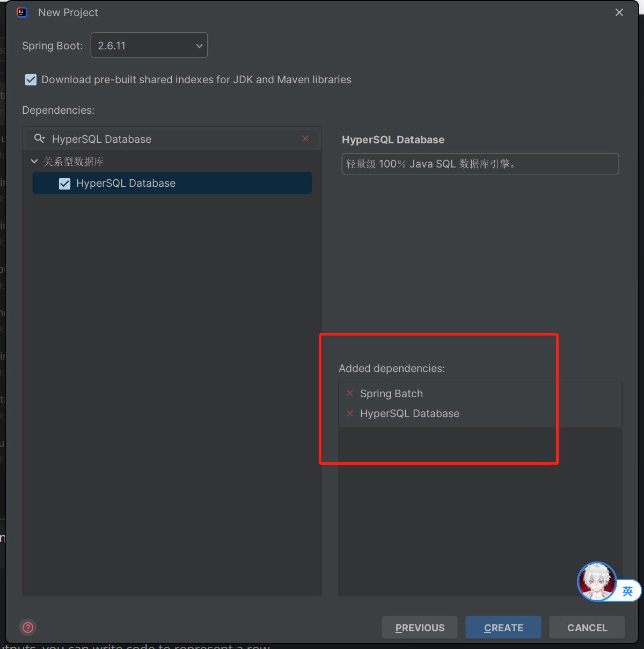This screenshot has width=644, height=649.
Task: Uncheck the HyperSQL Database dependency checkbox
Action: (65, 184)
